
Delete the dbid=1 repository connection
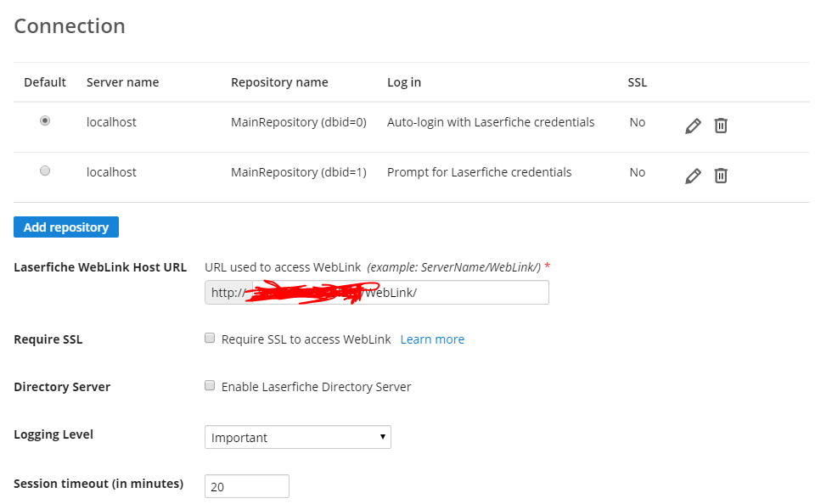[x=721, y=176]
